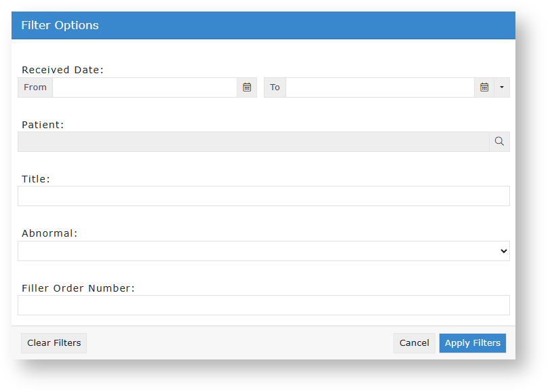Click the From label addon
Image resolution: width=548 pixels, height=392 pixels.
pyautogui.click(x=35, y=87)
